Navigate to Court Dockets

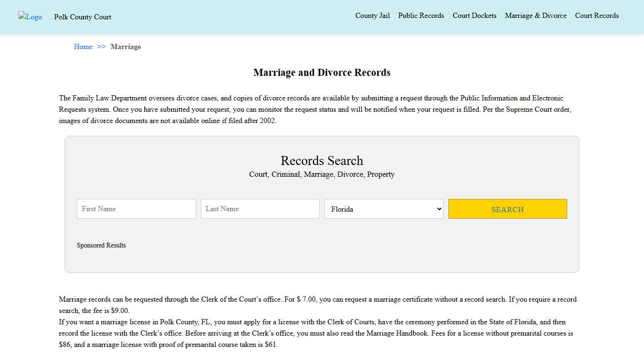474,16
